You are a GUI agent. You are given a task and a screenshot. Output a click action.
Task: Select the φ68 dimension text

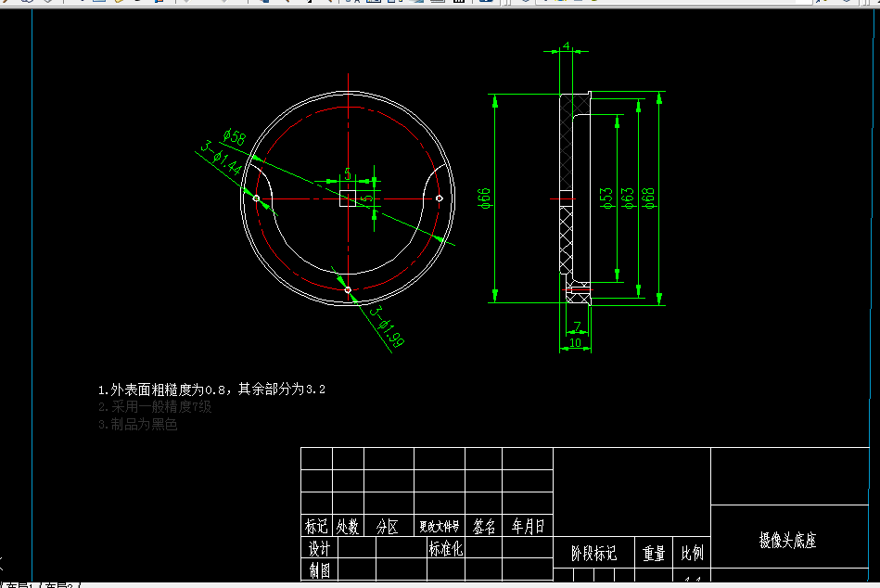tap(649, 198)
